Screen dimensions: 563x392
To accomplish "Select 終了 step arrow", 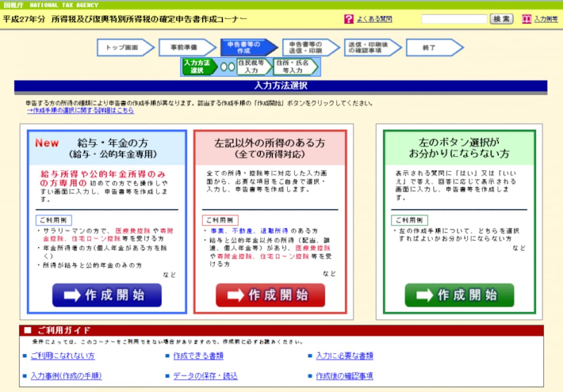I will click(x=435, y=47).
